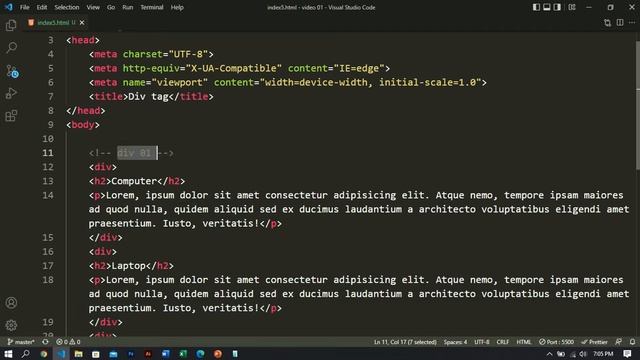Open Problems via errors and warnings count
This screenshot has width=640, height=360.
68,342
